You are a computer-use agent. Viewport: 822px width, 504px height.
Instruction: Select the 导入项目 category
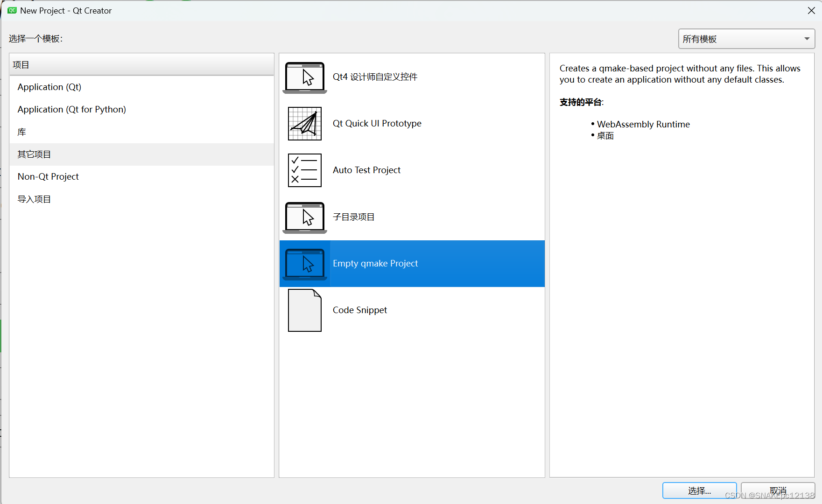(141, 199)
